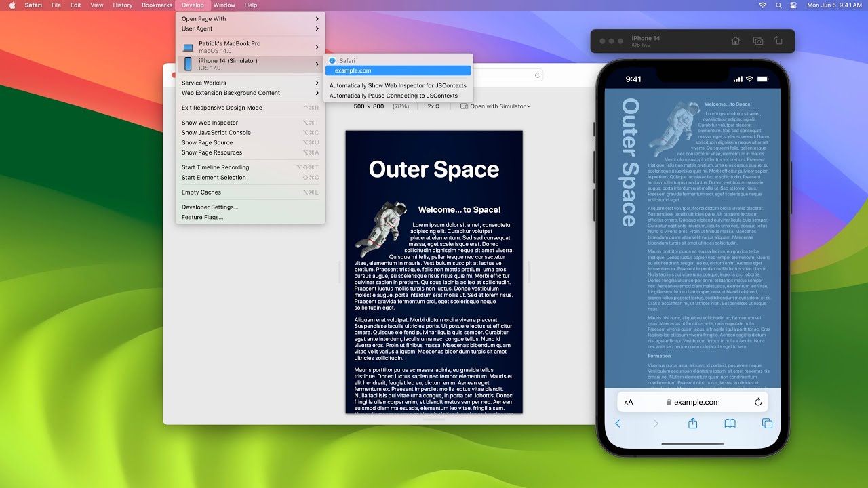The image size is (868, 488).
Task: Tap the back arrow in iPhone Safari
Action: click(x=618, y=424)
